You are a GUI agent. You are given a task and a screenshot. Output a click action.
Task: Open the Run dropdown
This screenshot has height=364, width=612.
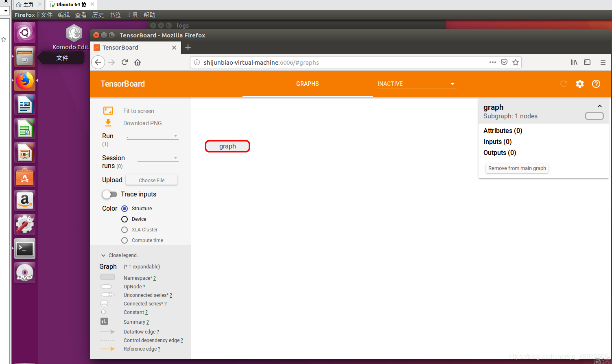pyautogui.click(x=152, y=136)
